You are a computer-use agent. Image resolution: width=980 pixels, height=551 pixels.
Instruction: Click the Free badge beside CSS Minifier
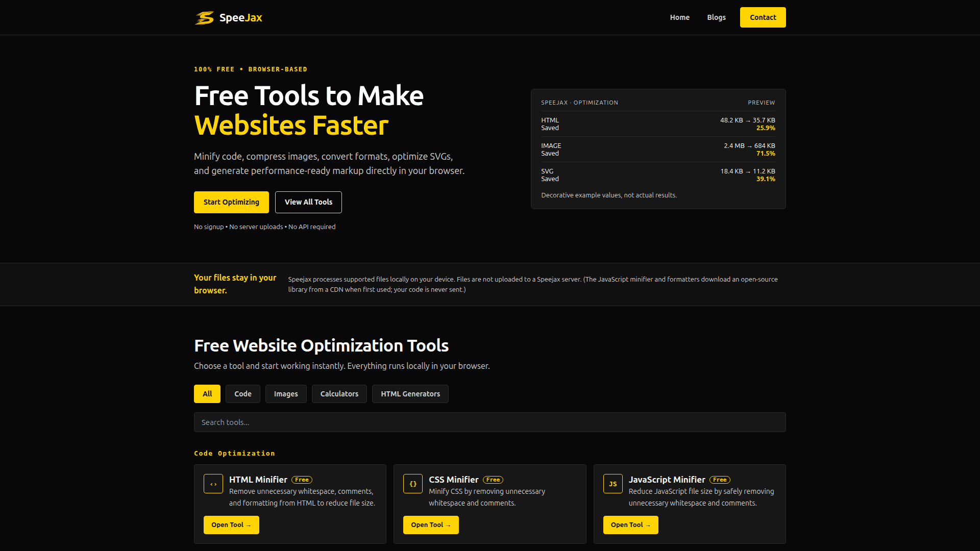tap(493, 480)
